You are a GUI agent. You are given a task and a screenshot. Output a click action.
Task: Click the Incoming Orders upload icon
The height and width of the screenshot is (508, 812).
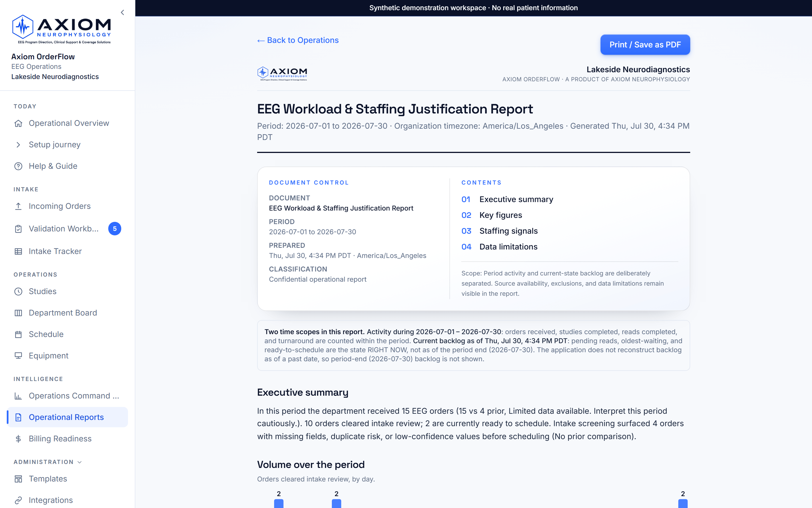click(x=18, y=206)
